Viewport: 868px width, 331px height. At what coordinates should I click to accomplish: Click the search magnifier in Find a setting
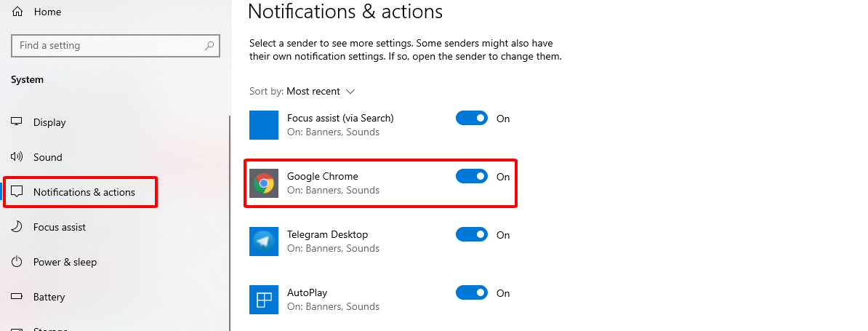tap(209, 46)
